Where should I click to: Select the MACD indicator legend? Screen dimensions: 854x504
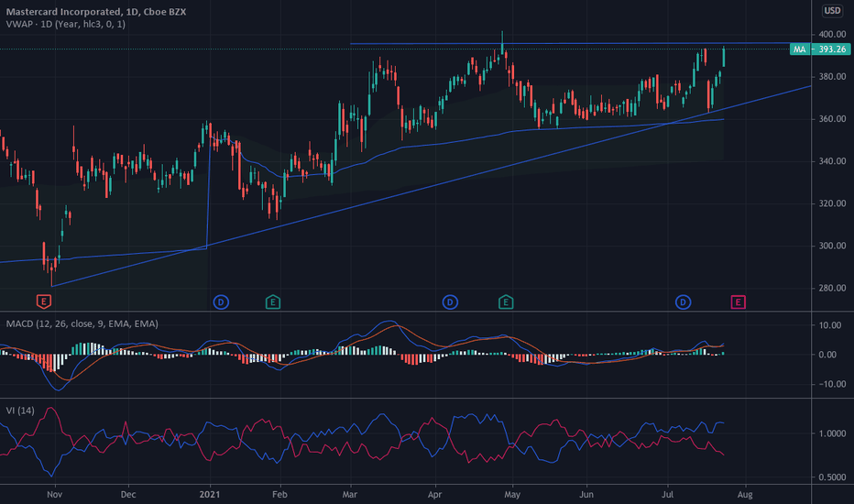[x=82, y=323]
